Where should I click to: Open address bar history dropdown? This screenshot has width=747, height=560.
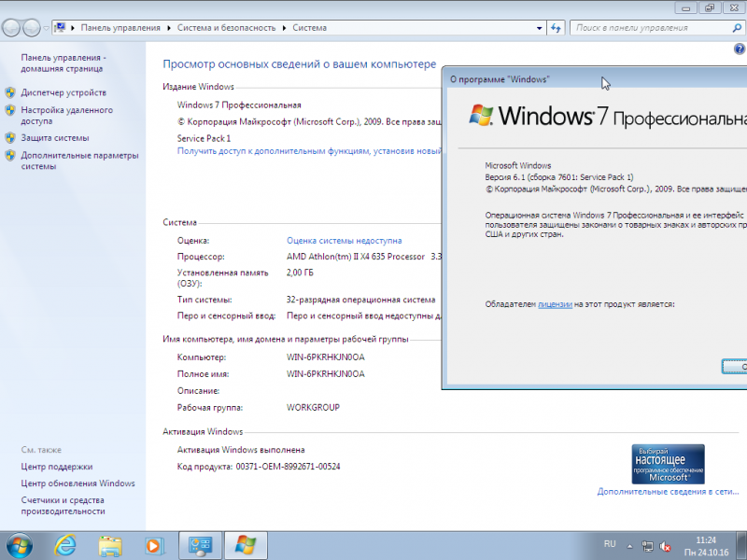pyautogui.click(x=539, y=28)
